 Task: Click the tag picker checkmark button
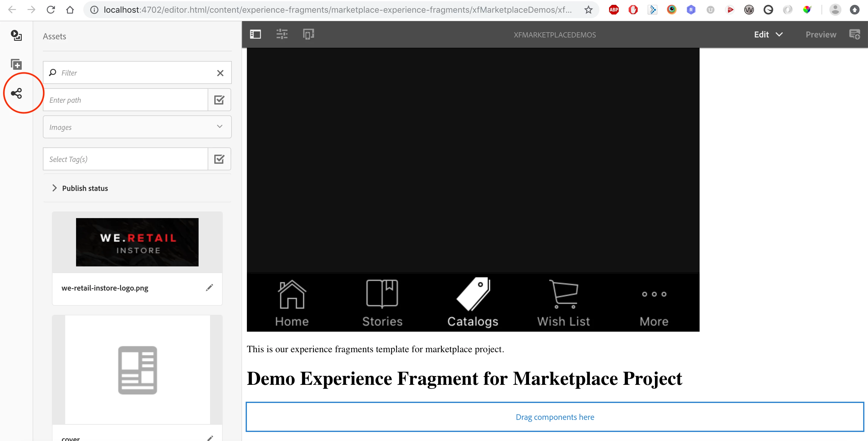[219, 159]
